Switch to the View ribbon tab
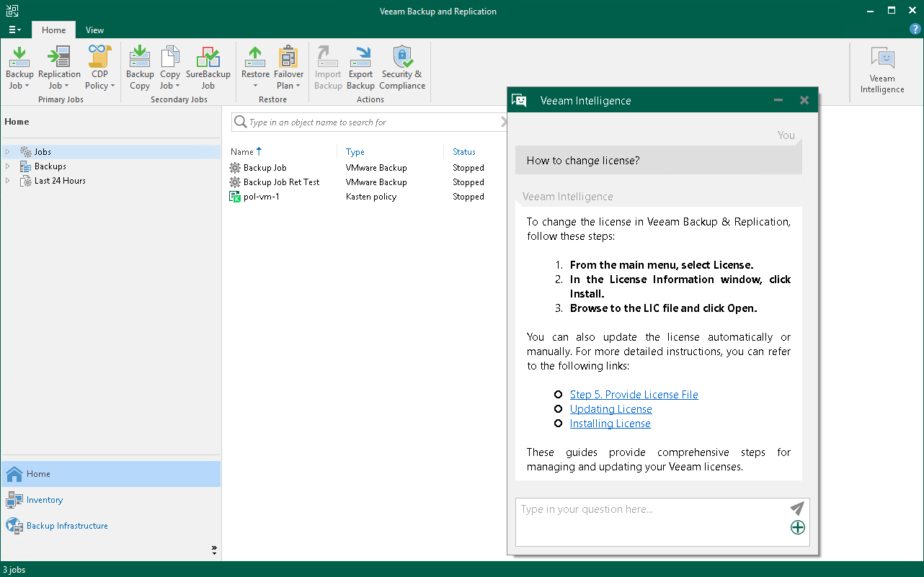 [94, 30]
